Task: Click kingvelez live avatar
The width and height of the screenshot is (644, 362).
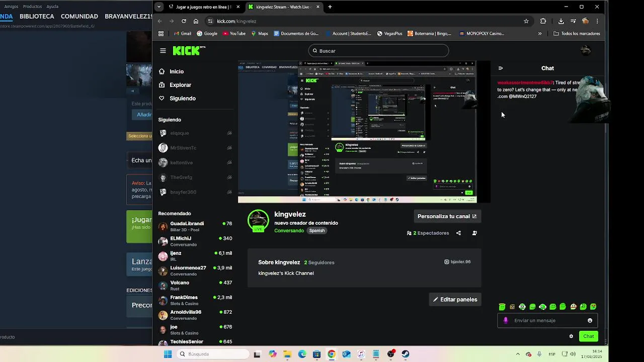Action: pos(258,221)
